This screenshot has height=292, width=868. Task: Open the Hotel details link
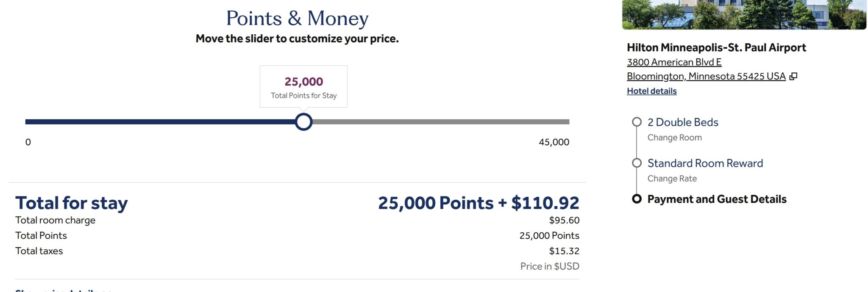[651, 91]
